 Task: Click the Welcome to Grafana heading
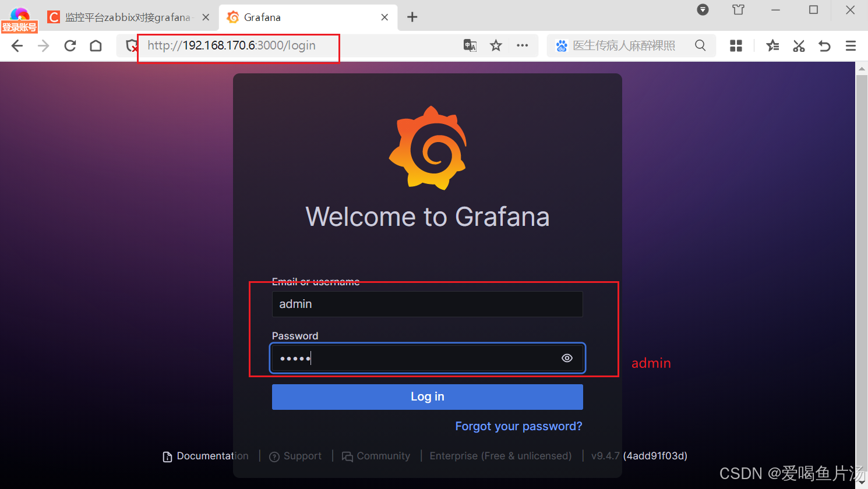[428, 217]
